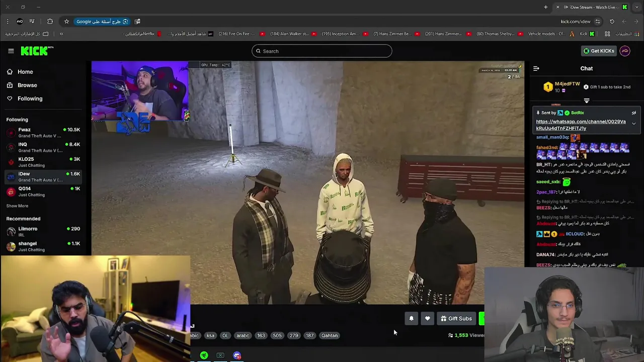Click the green Razer panel icon
The width and height of the screenshot is (644, 362).
pos(204,355)
